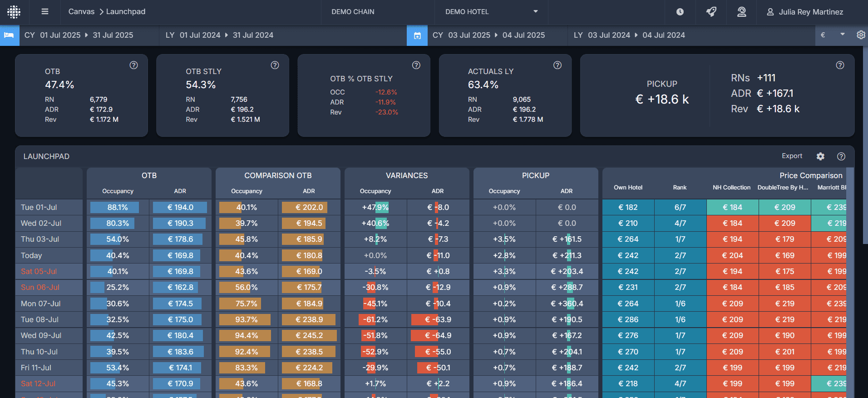The width and height of the screenshot is (868, 398).
Task: Select Launchpad in the breadcrumb
Action: coord(126,12)
